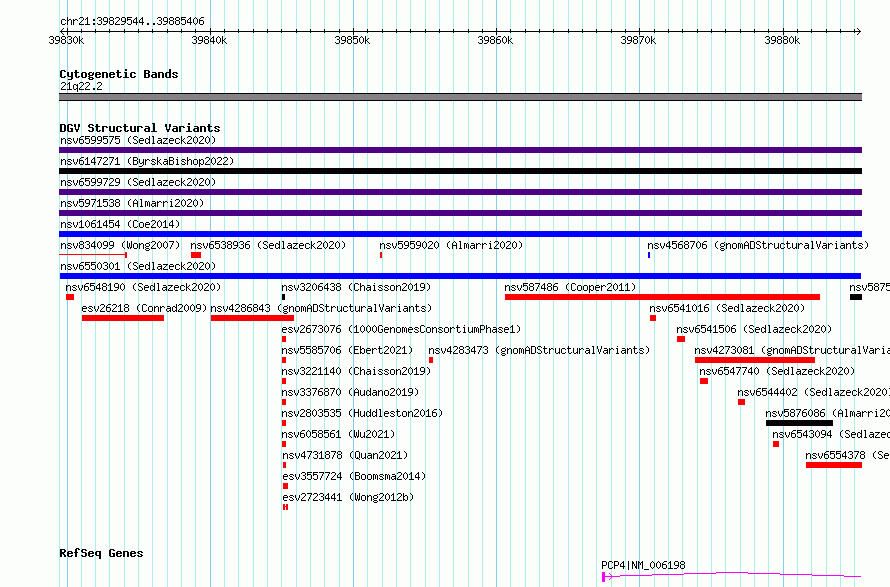The height and width of the screenshot is (587, 890).
Task: Select nsv4568706 (gnomADStructuralVariants) label
Action: click(758, 245)
